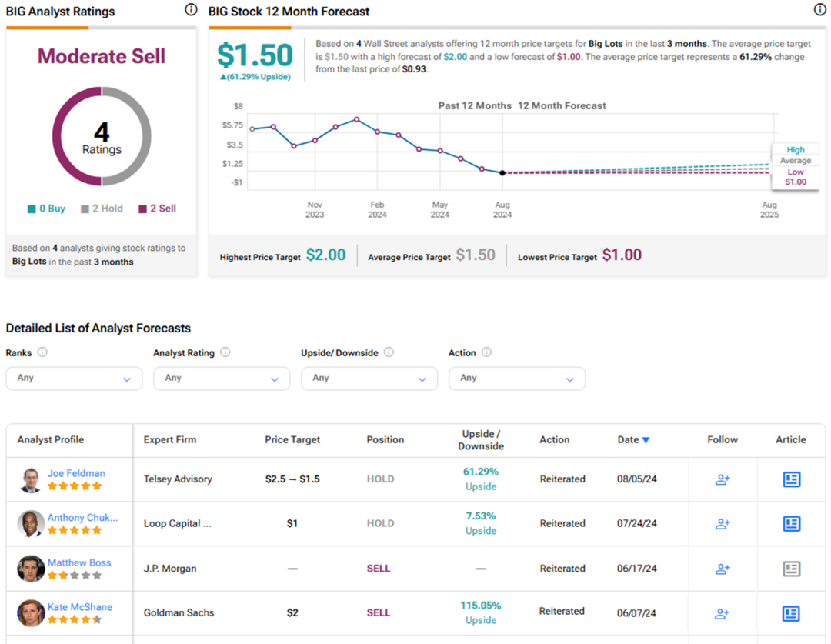Click the Moderate Sell consensus heading
The height and width of the screenshot is (644, 831).
tap(102, 56)
